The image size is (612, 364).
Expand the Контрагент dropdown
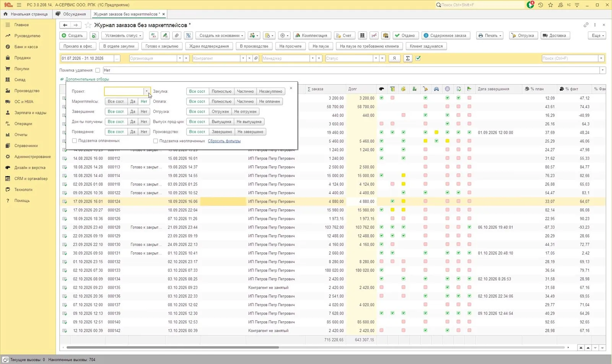point(243,58)
